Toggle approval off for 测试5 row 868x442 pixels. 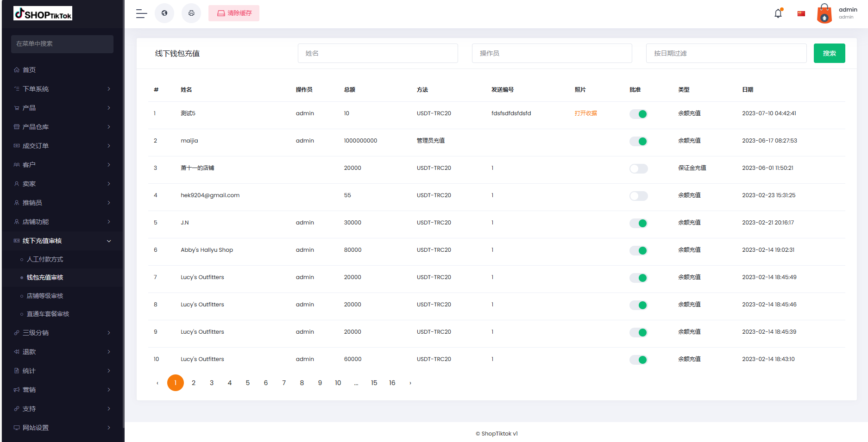638,114
